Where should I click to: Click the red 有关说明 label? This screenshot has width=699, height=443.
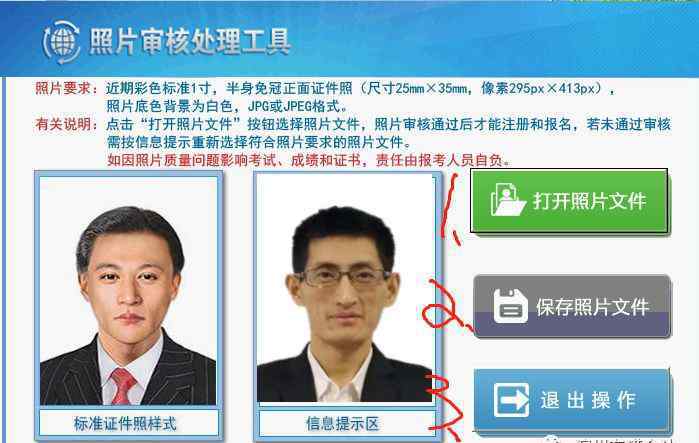pos(67,124)
